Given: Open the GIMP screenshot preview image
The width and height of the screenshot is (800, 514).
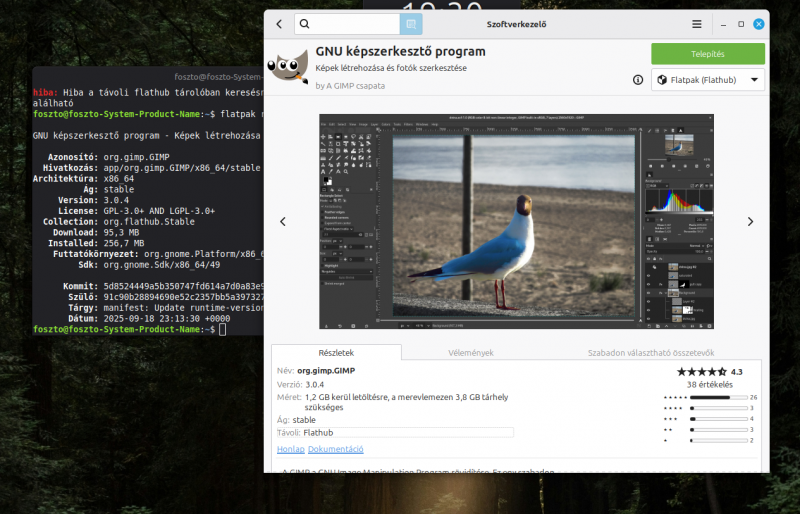Looking at the screenshot, I should pos(516,222).
